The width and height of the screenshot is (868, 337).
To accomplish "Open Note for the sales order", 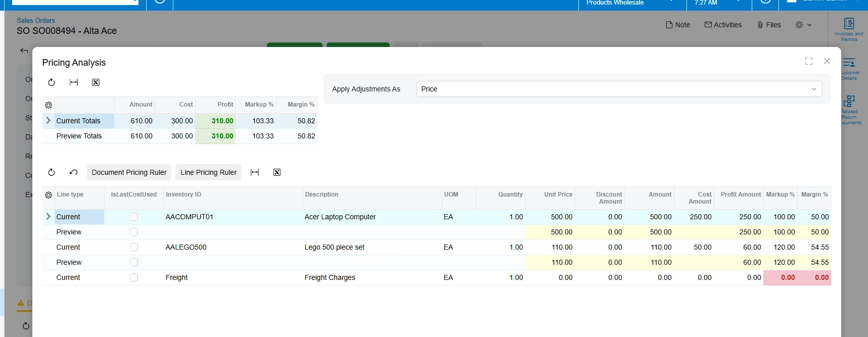I will point(678,25).
